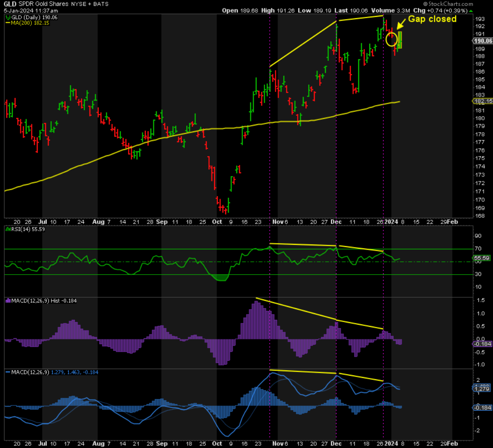Click the purple marker beside MACD Hist label
Screen dimensions: 493x448
(x=8, y=301)
